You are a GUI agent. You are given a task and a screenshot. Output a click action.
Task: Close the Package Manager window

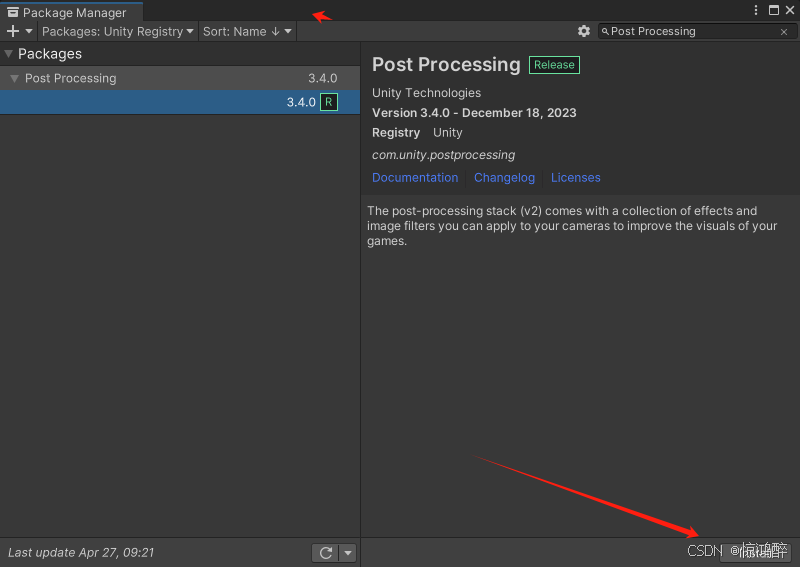click(x=790, y=10)
